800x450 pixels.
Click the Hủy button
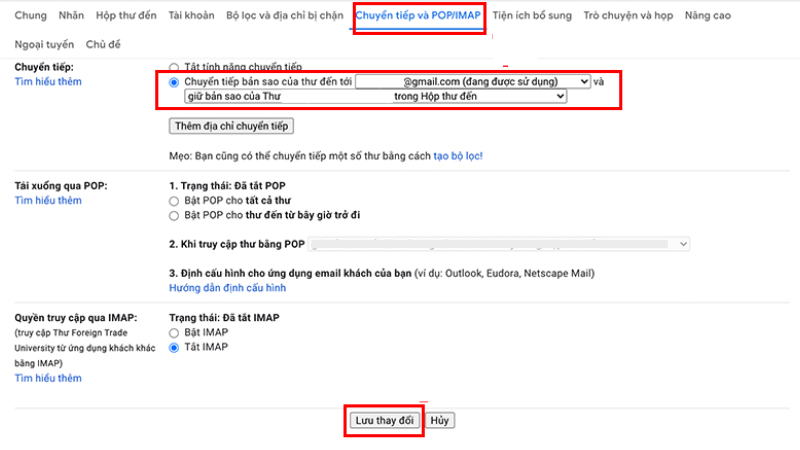click(439, 420)
